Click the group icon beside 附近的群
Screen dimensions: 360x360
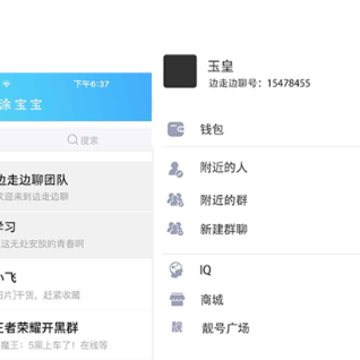(x=175, y=200)
